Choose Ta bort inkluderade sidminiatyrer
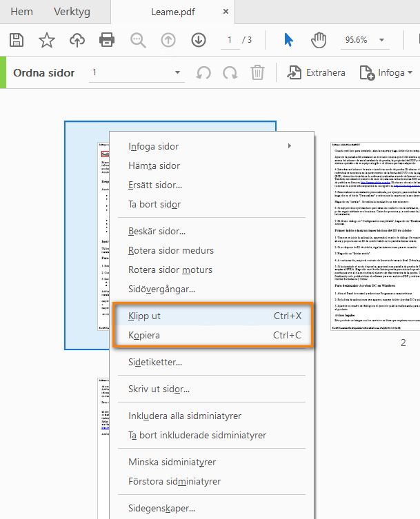Viewport: 420px width, 519px height. click(211, 435)
